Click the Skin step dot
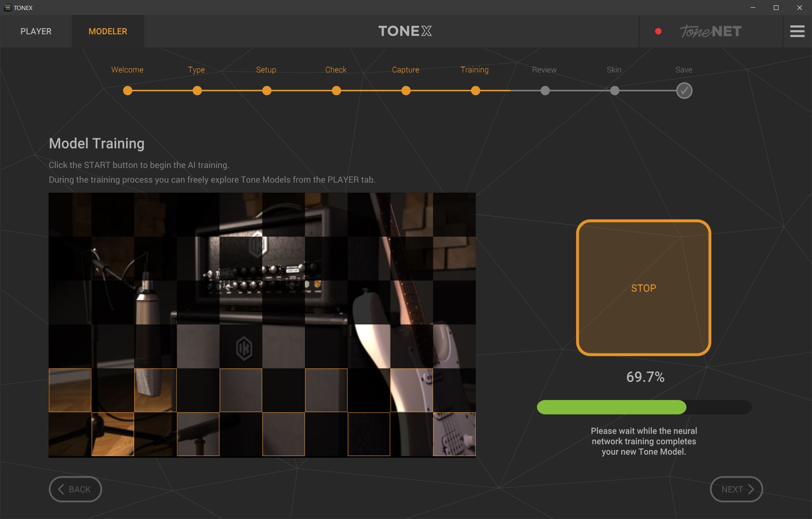Image resolution: width=812 pixels, height=519 pixels. point(615,91)
